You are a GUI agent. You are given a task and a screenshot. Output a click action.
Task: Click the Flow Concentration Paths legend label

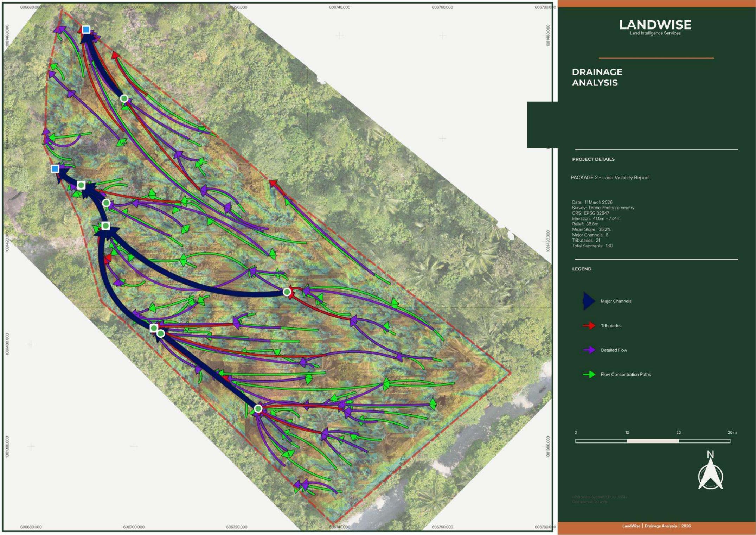pos(626,375)
